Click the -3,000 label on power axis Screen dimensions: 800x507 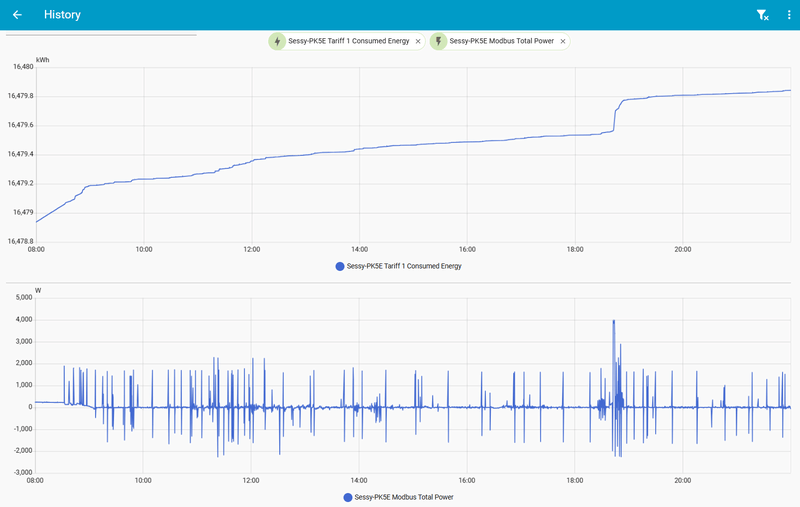pos(23,472)
